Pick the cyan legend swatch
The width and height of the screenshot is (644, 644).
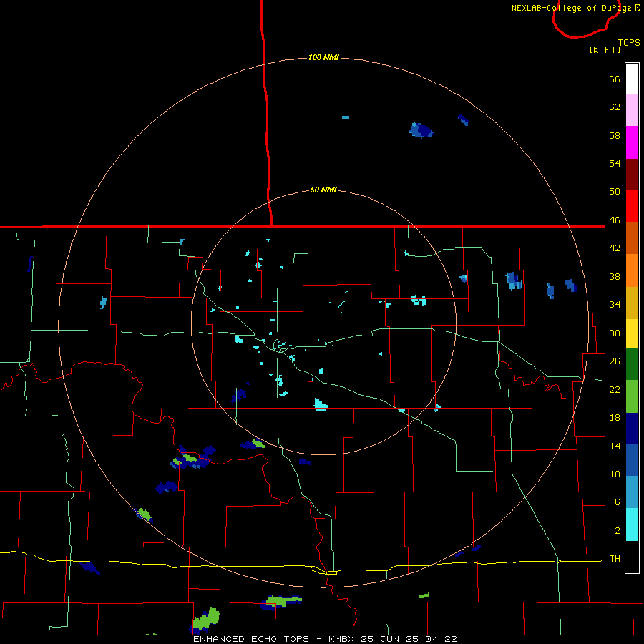point(632,525)
